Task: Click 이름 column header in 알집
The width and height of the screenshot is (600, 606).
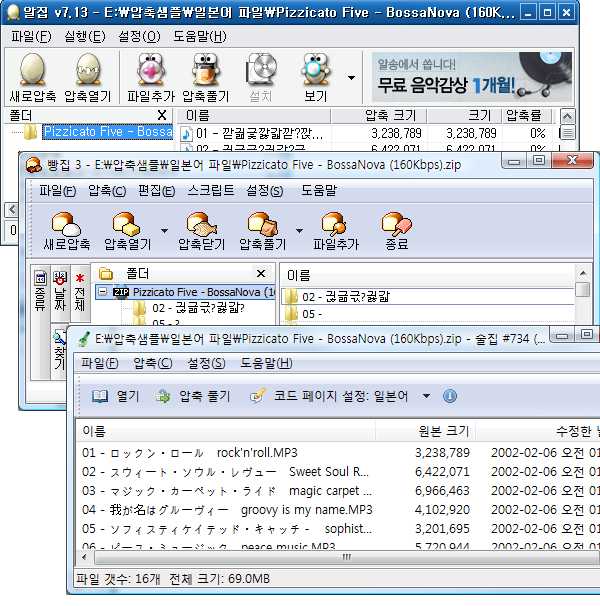Action: tap(254, 116)
